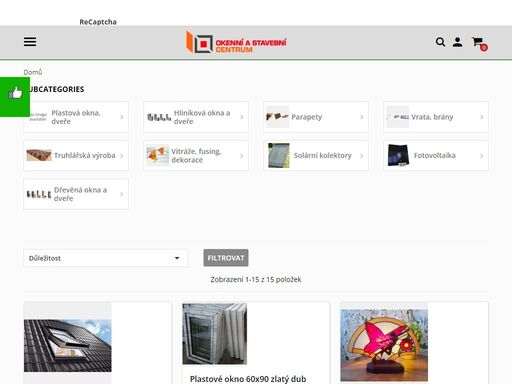The height and width of the screenshot is (384, 512).
Task: Go to the Domů breadcrumb link
Action: click(33, 72)
